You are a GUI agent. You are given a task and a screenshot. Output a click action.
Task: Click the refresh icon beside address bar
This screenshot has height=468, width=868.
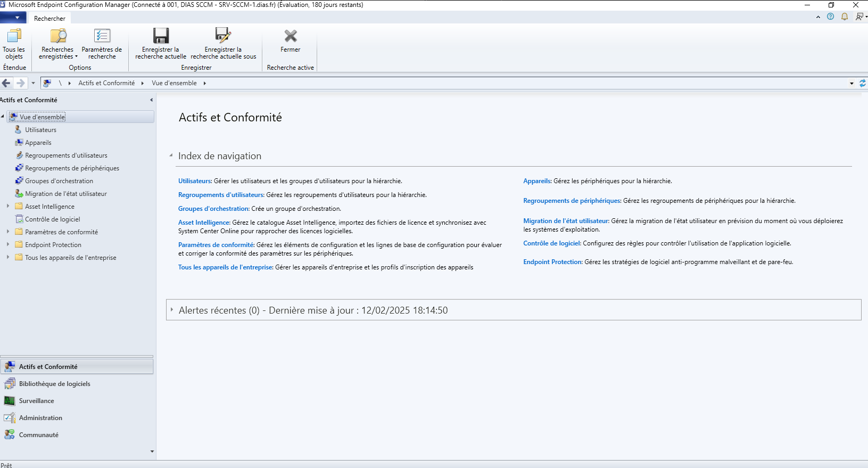click(863, 83)
